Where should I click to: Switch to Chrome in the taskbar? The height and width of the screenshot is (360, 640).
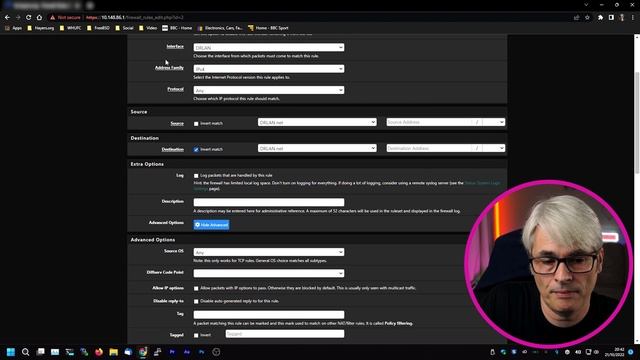143,352
